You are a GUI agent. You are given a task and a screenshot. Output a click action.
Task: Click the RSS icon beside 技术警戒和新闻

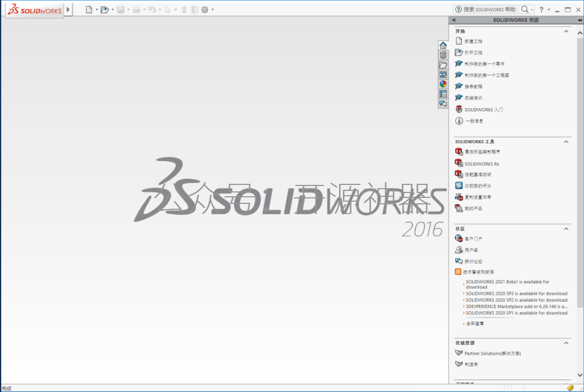click(458, 272)
